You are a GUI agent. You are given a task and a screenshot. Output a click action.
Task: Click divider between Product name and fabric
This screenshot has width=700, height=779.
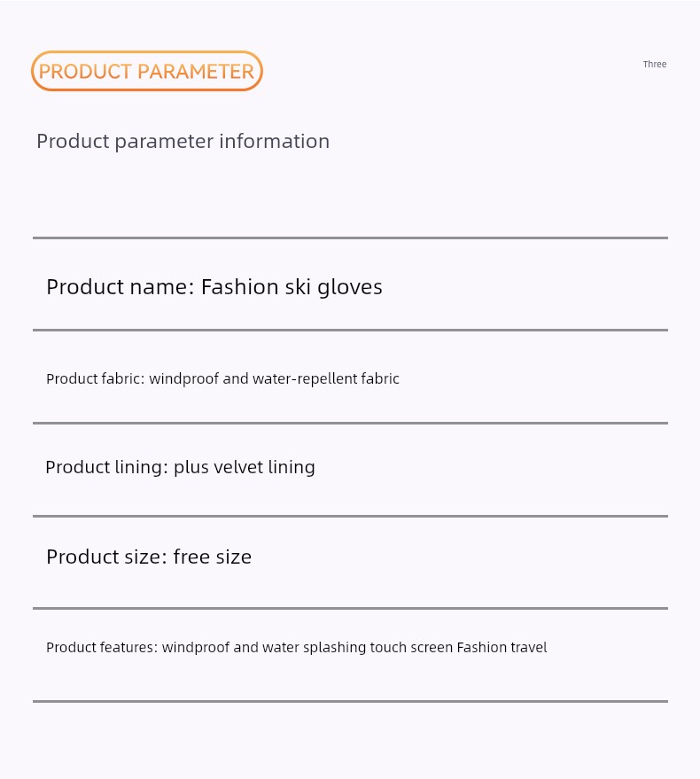350,330
